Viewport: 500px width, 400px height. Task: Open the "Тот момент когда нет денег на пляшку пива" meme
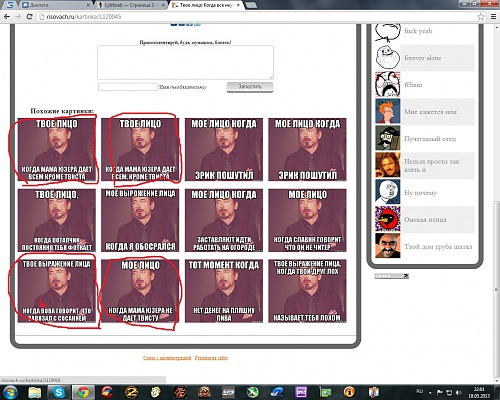click(x=224, y=291)
